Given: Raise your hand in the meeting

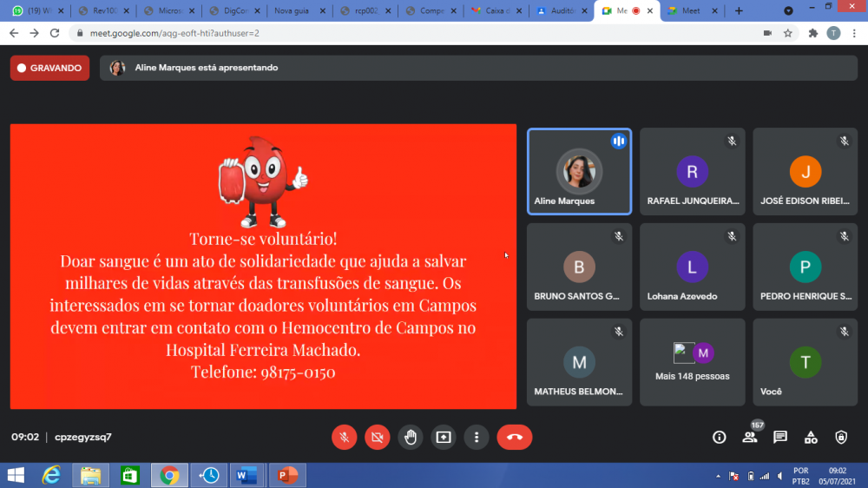Looking at the screenshot, I should [411, 438].
